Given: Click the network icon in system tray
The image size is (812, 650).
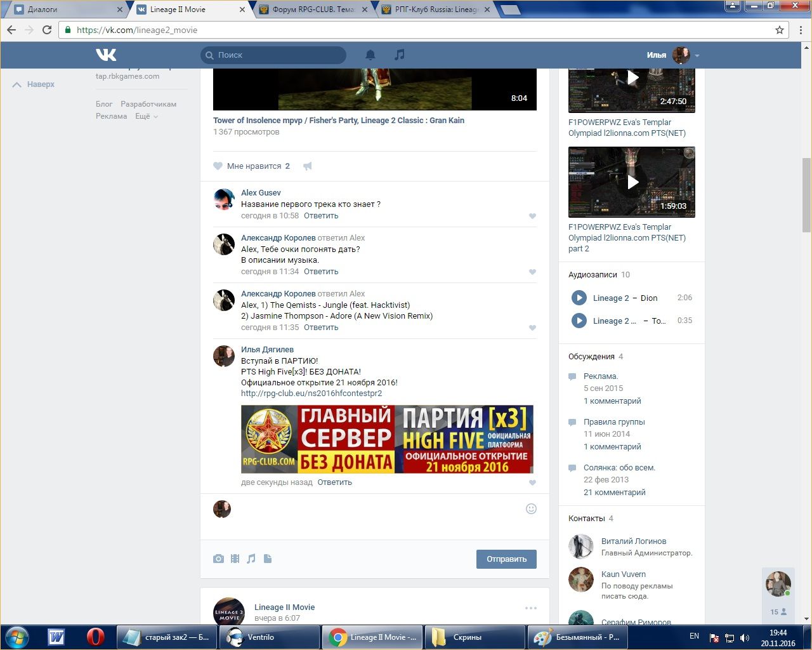Looking at the screenshot, I should [730, 637].
